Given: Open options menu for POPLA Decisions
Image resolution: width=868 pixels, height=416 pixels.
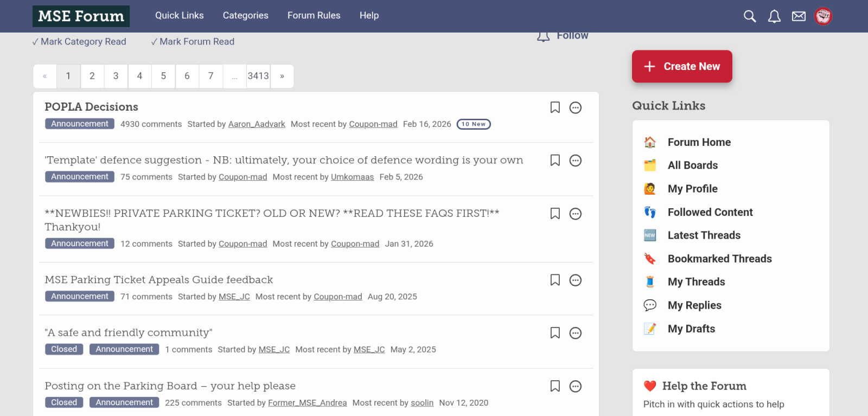Looking at the screenshot, I should point(576,107).
